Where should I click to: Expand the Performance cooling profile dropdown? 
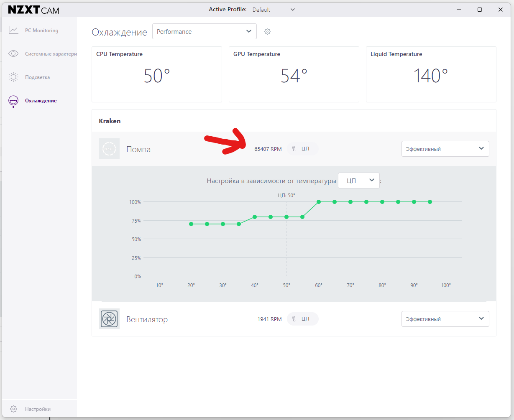205,31
